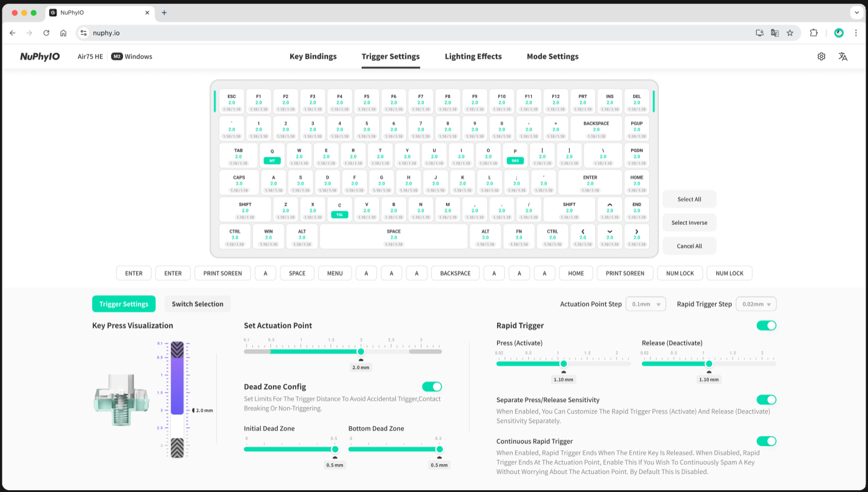The height and width of the screenshot is (492, 868).
Task: Expand the Rapid Trigger Step dropdown
Action: pos(756,304)
